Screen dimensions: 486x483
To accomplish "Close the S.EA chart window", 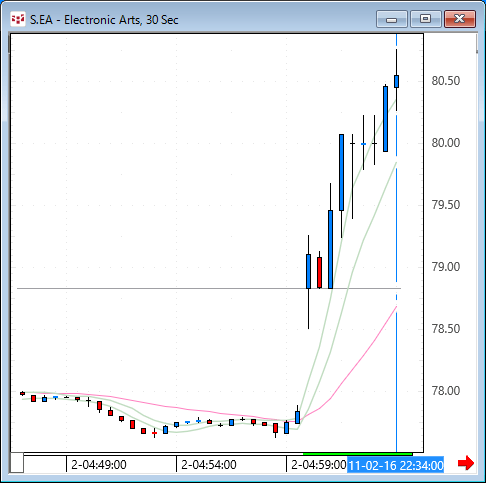I will tap(460, 19).
